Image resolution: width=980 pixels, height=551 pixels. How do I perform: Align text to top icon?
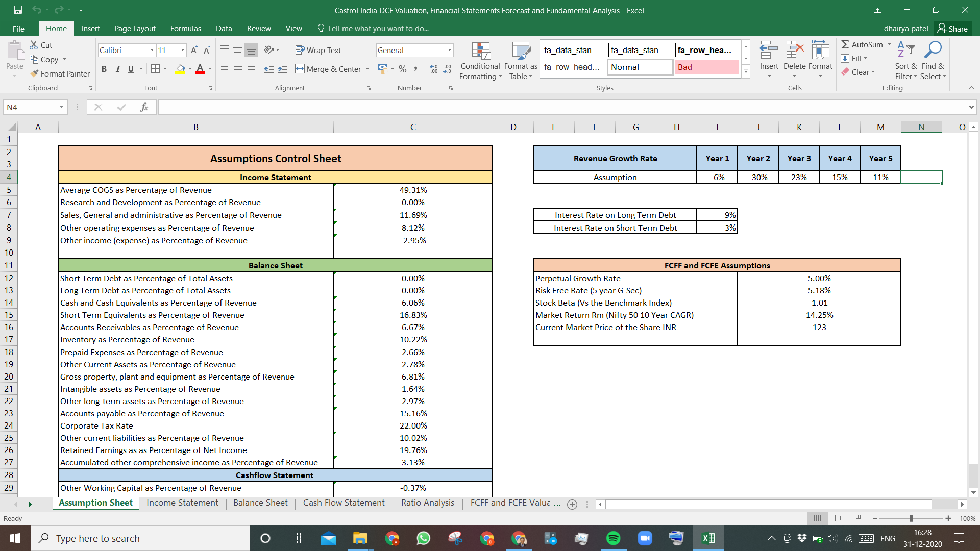[x=225, y=50]
